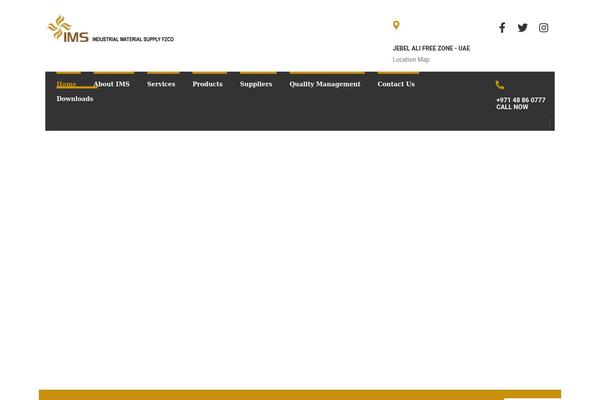The height and width of the screenshot is (400, 600).
Task: Click the gold location pin icon
Action: [x=396, y=25]
